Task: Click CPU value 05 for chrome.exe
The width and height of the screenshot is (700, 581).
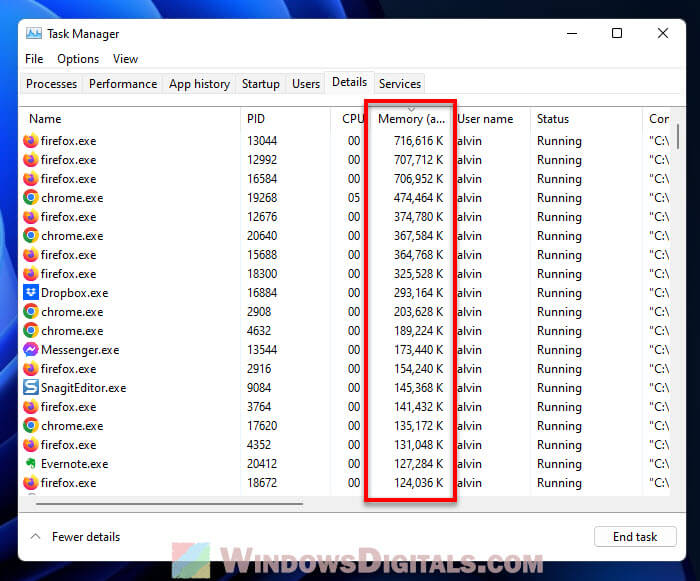Action: point(354,198)
